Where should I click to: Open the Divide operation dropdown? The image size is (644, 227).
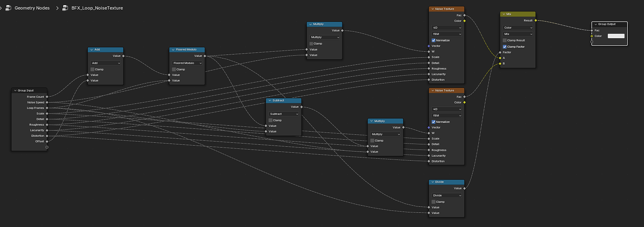[447, 195]
